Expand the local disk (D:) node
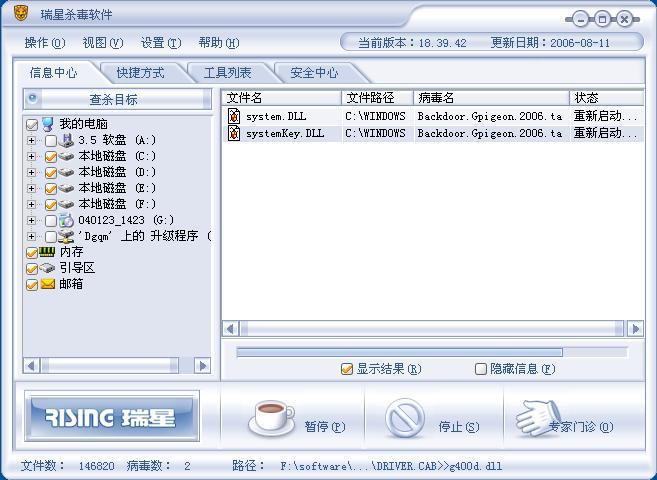 pyautogui.click(x=31, y=172)
